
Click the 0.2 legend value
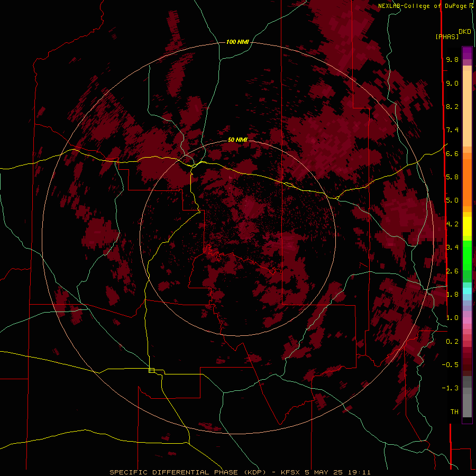(452, 342)
